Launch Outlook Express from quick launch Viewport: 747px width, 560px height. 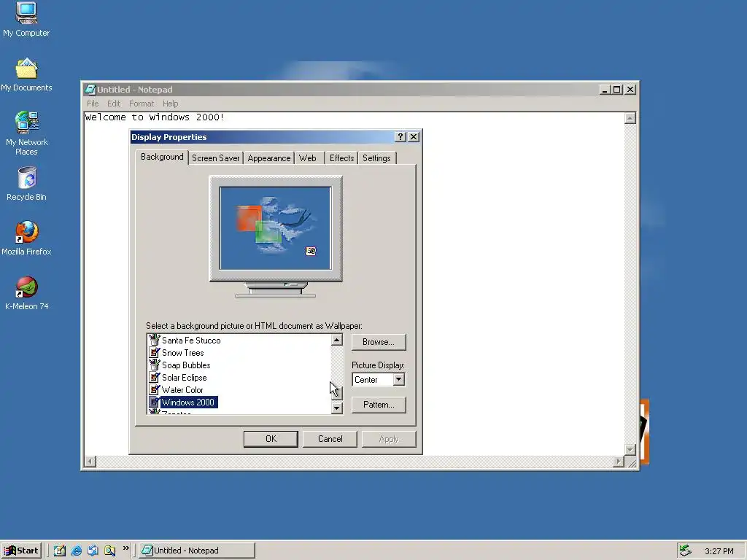click(93, 551)
